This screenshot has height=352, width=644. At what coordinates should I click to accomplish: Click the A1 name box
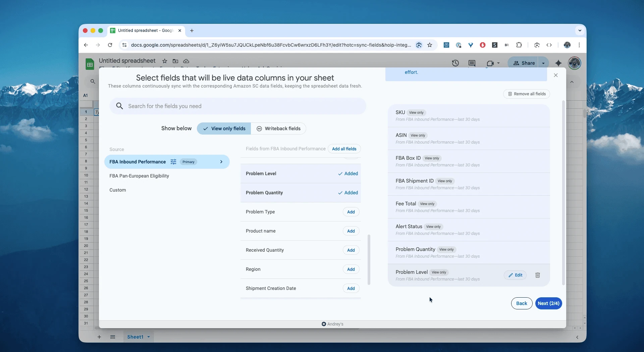(86, 95)
